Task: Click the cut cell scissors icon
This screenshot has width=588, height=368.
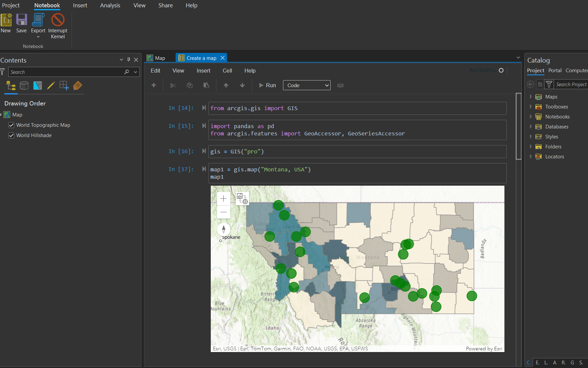Action: point(173,86)
